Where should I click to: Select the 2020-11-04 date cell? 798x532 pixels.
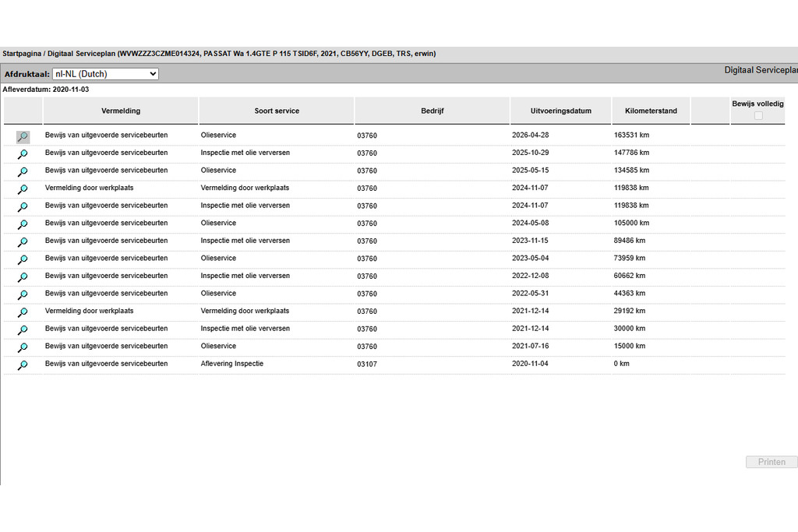tap(530, 364)
